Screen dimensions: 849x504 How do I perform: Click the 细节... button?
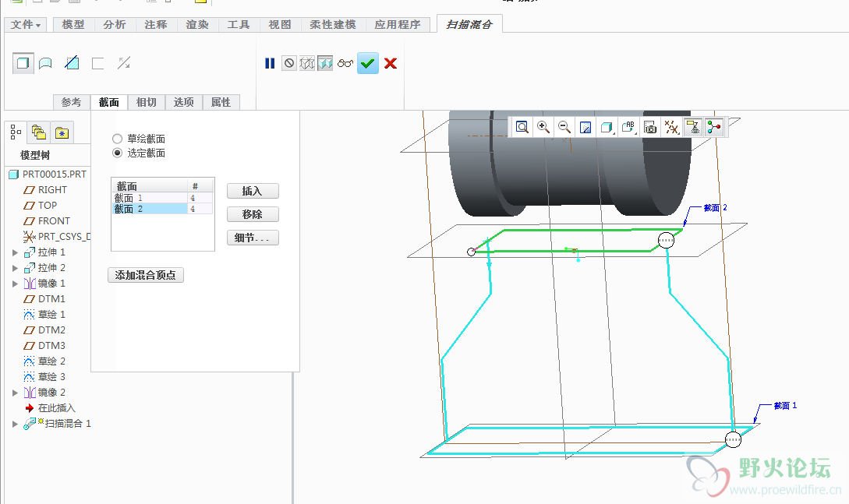coord(253,238)
